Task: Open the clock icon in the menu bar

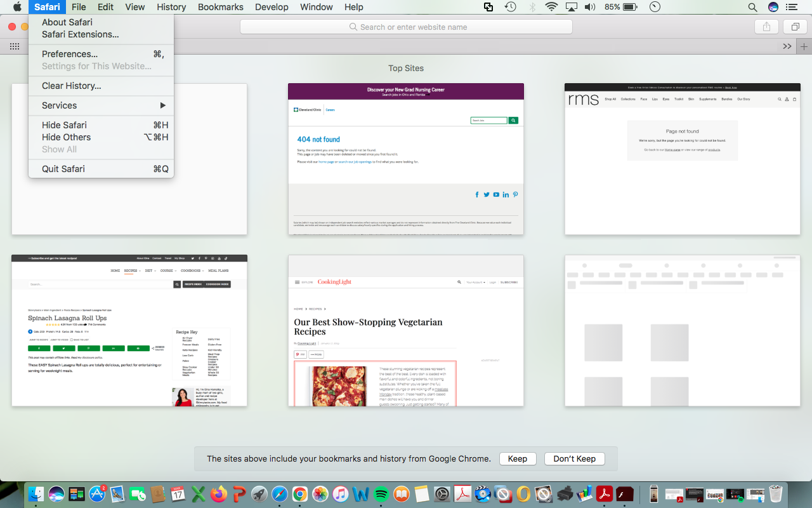Action: 655,7
